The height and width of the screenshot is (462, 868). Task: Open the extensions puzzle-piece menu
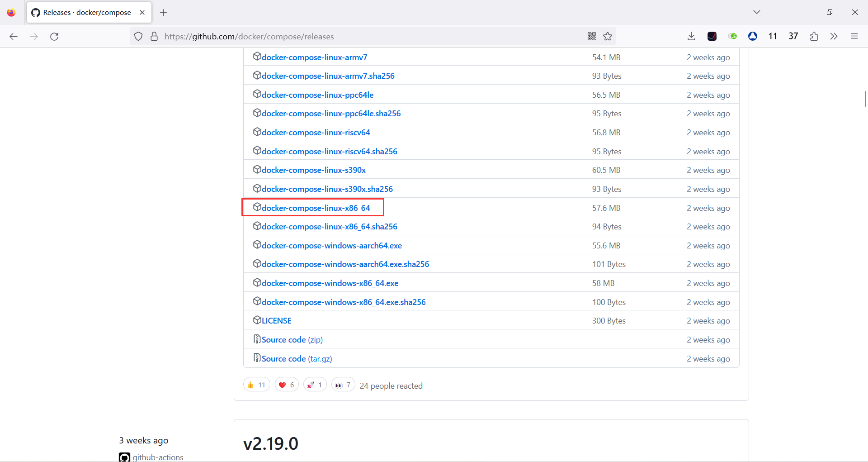[x=814, y=36]
